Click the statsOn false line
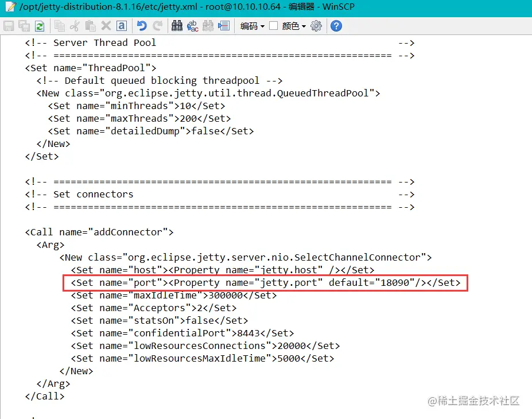 (159, 321)
